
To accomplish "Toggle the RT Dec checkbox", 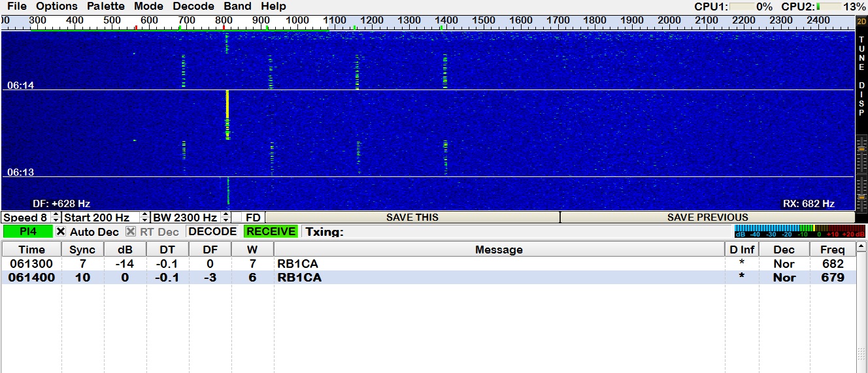I will [x=131, y=231].
